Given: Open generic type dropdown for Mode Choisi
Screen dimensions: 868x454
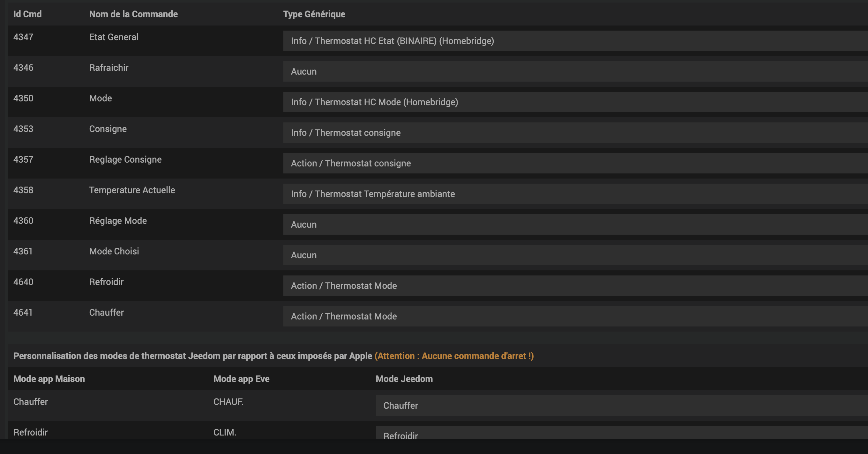Looking at the screenshot, I should click(x=575, y=255).
